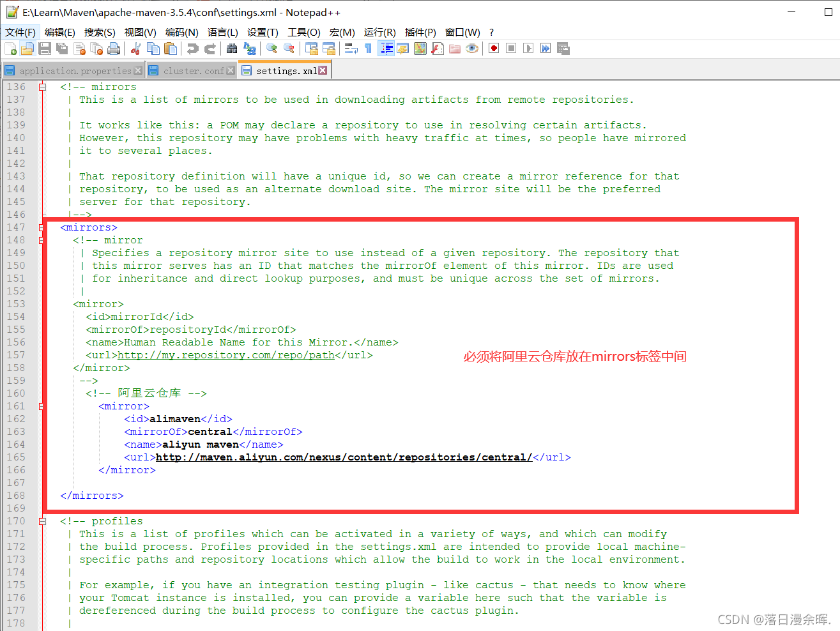Save the current file with the Save icon
840x631 pixels.
[45, 49]
